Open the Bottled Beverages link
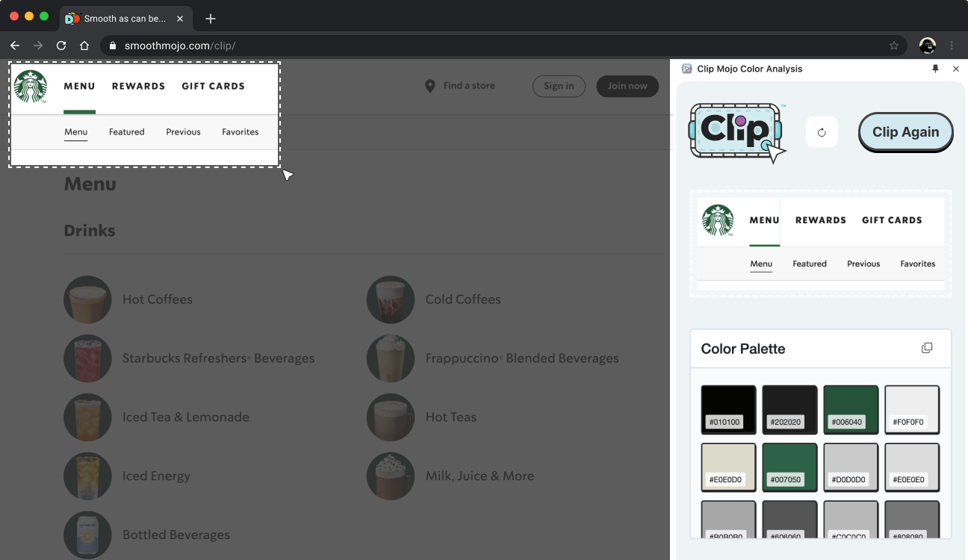The image size is (968, 560). click(176, 535)
